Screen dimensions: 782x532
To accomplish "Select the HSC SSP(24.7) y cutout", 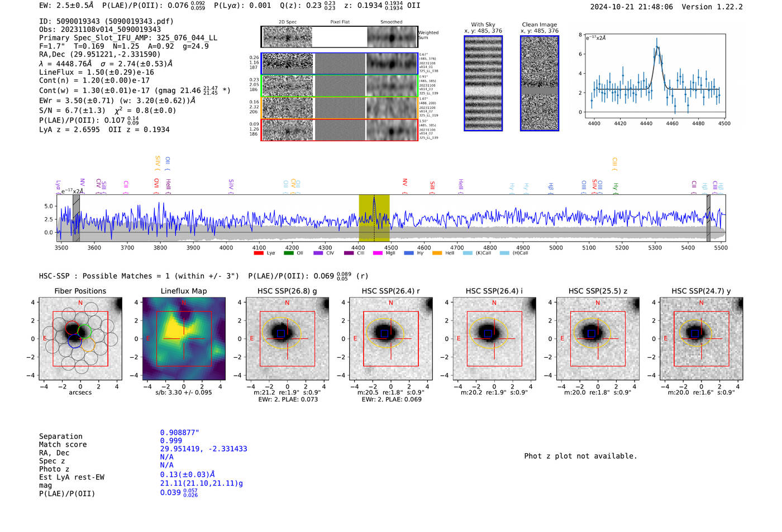I will [x=702, y=339].
